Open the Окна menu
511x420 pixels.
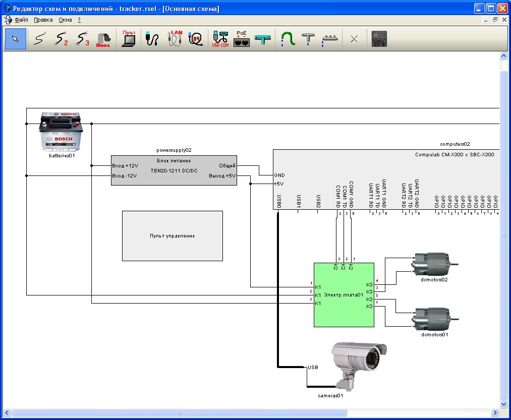coord(65,20)
